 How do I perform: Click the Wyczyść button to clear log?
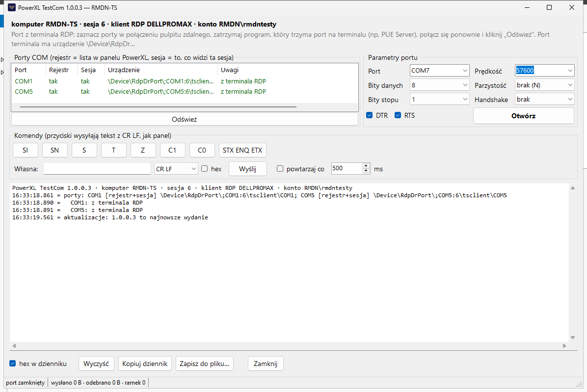tap(96, 364)
